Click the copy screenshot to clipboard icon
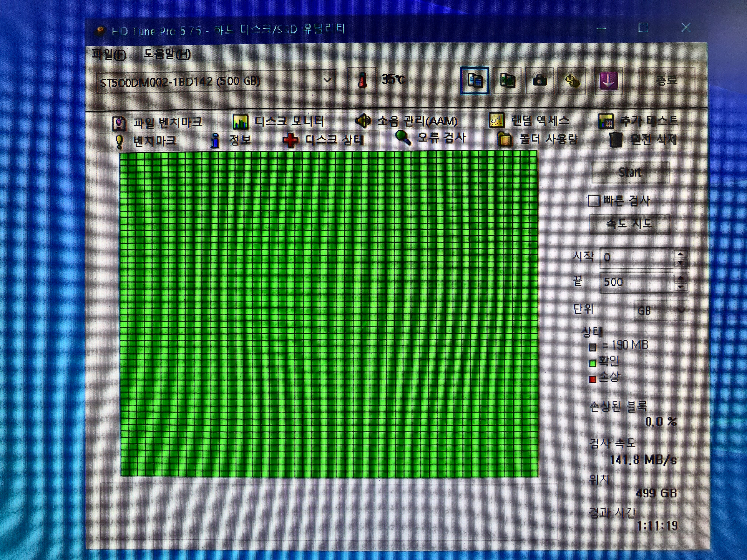This screenshot has width=747, height=560. click(x=507, y=81)
